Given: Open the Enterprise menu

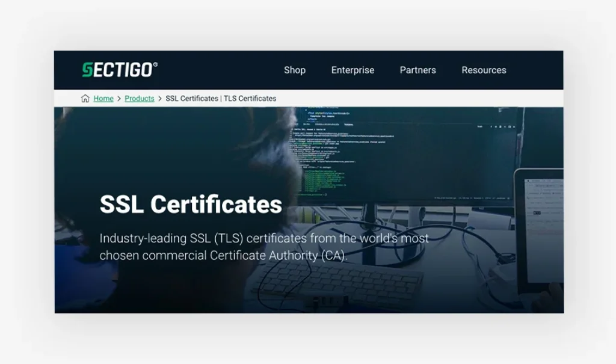Looking at the screenshot, I should 353,70.
